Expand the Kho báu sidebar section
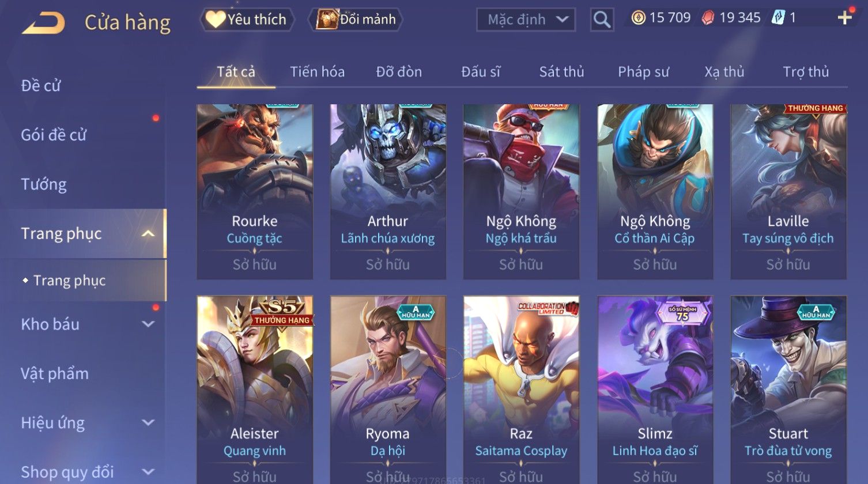This screenshot has height=484, width=868. pyautogui.click(x=148, y=324)
